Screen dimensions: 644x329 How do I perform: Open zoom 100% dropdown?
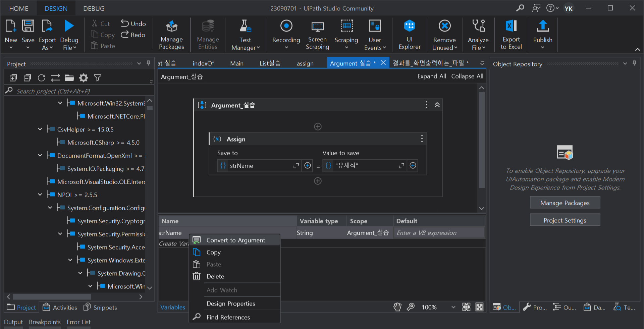click(453, 307)
